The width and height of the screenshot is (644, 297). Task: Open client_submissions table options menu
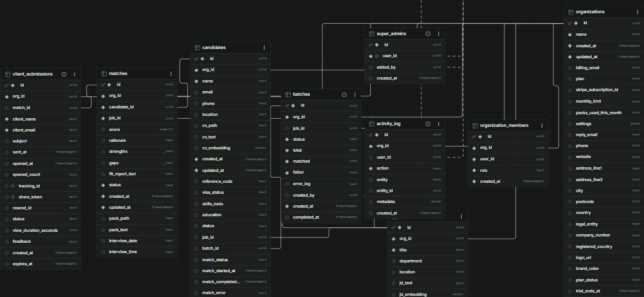(74, 74)
